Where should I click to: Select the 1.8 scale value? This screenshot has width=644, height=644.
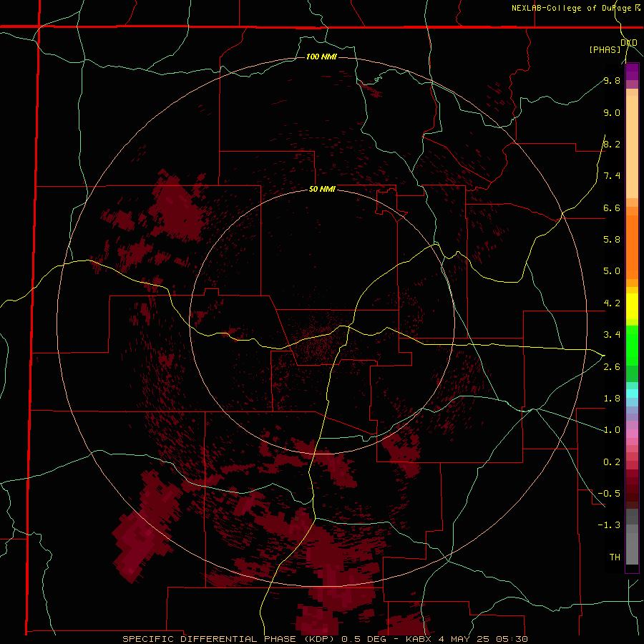point(612,399)
